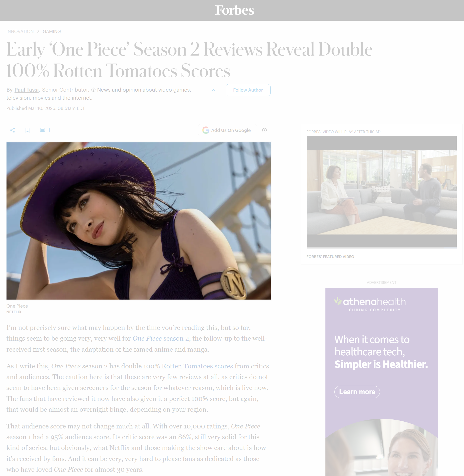
Task: Click the contributor info icon after Senior Contributor
Action: pyautogui.click(x=93, y=90)
